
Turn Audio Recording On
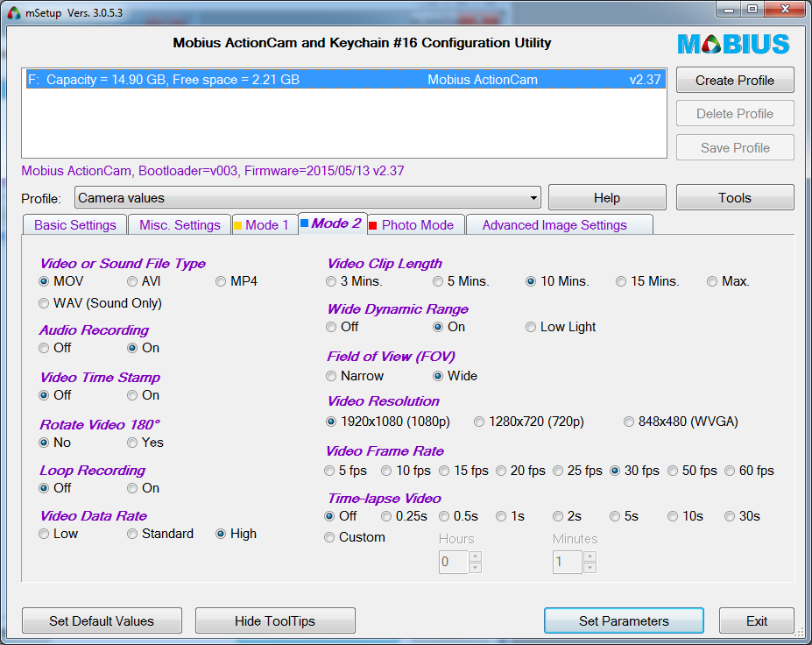coord(144,348)
